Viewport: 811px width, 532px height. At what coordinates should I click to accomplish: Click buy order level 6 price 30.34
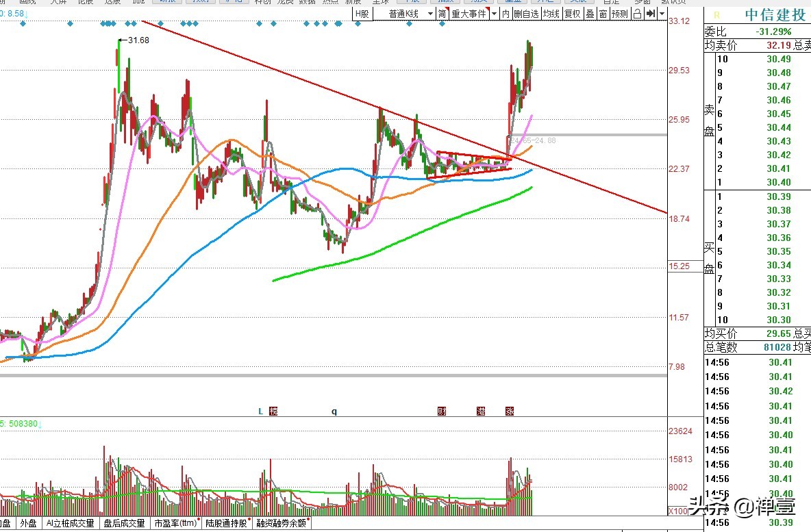tap(778, 265)
